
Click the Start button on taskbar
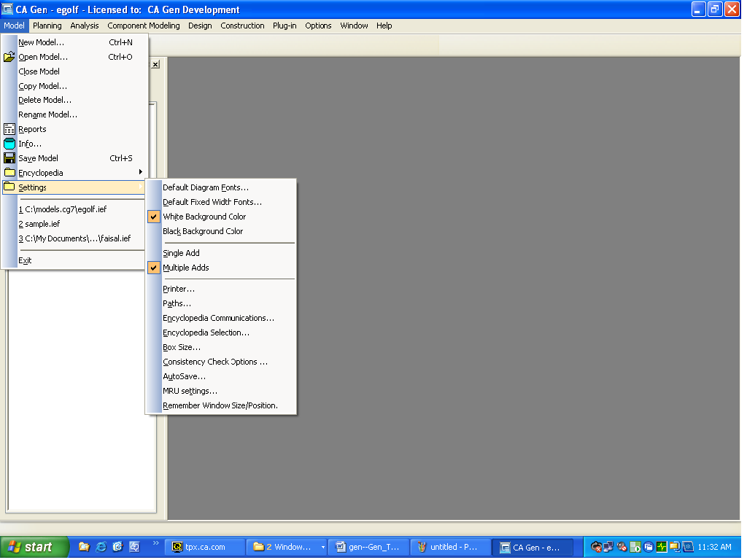coord(31,547)
